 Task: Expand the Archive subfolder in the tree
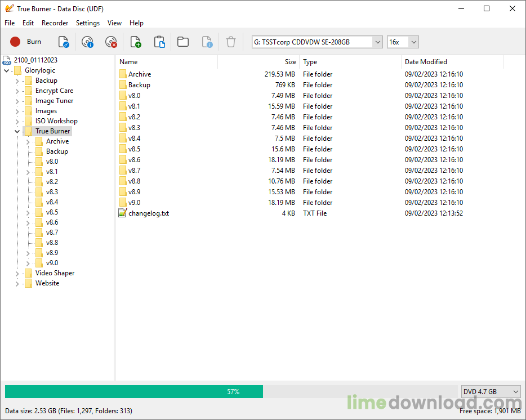click(x=28, y=141)
